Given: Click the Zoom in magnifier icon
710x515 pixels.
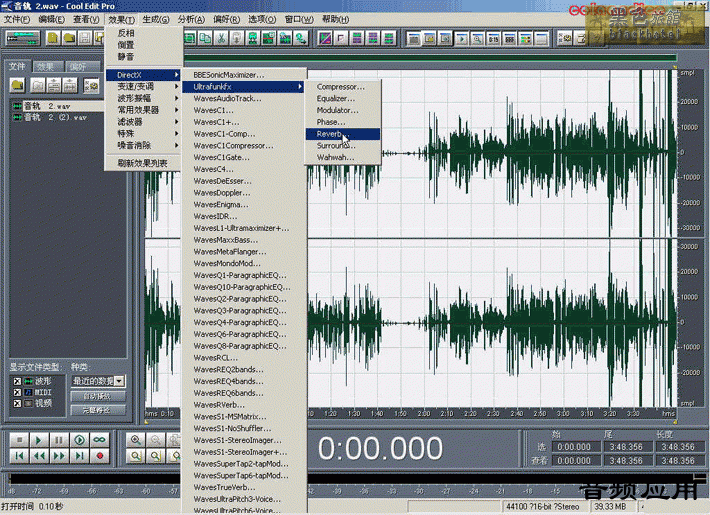Looking at the screenshot, I should tap(135, 440).
